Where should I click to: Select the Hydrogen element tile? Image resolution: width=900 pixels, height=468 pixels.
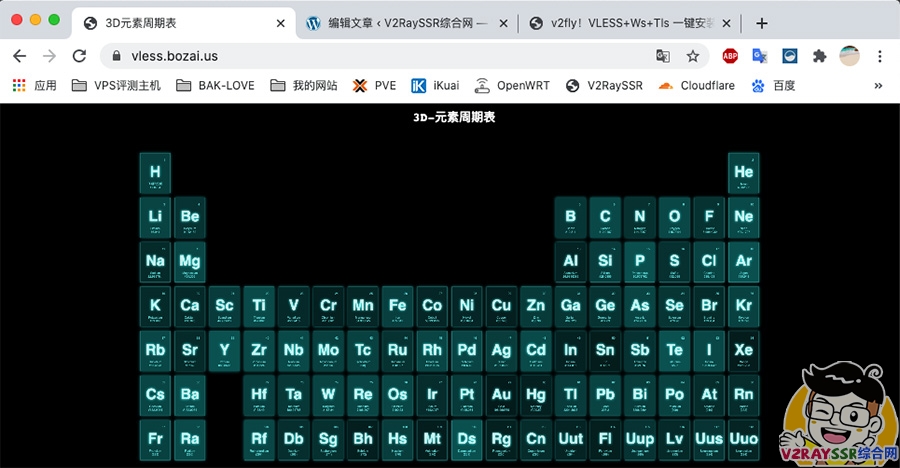155,173
